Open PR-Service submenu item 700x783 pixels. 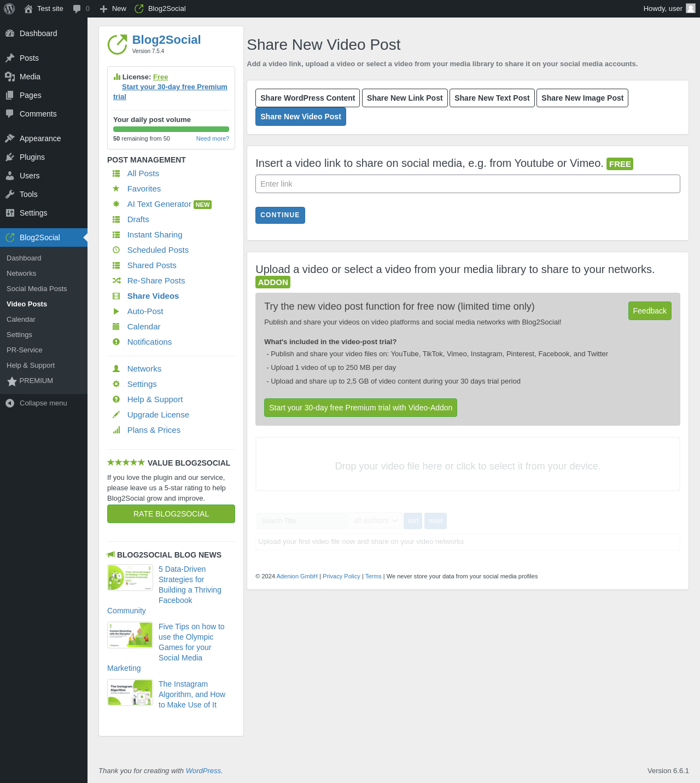click(x=25, y=350)
